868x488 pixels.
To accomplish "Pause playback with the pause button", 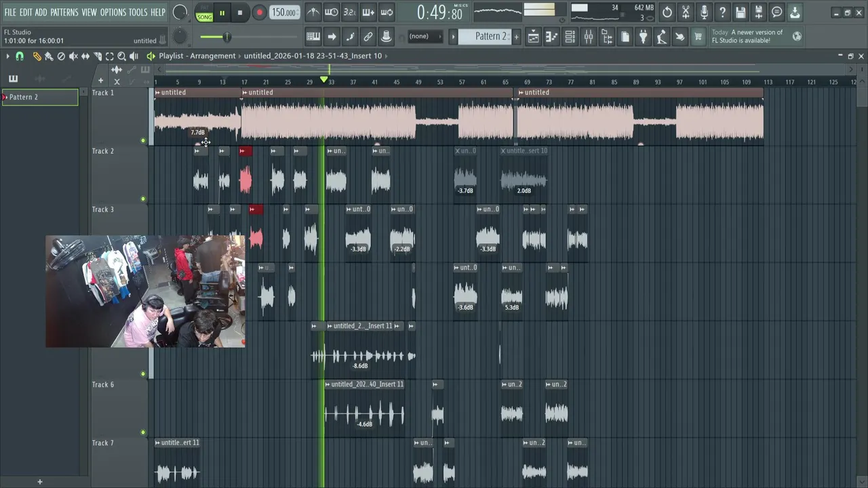I will (222, 13).
